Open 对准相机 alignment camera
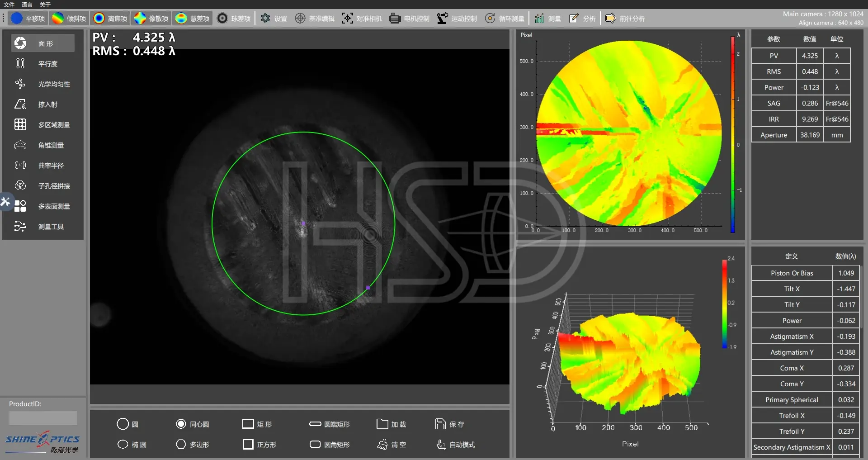868x460 pixels. pyautogui.click(x=362, y=19)
